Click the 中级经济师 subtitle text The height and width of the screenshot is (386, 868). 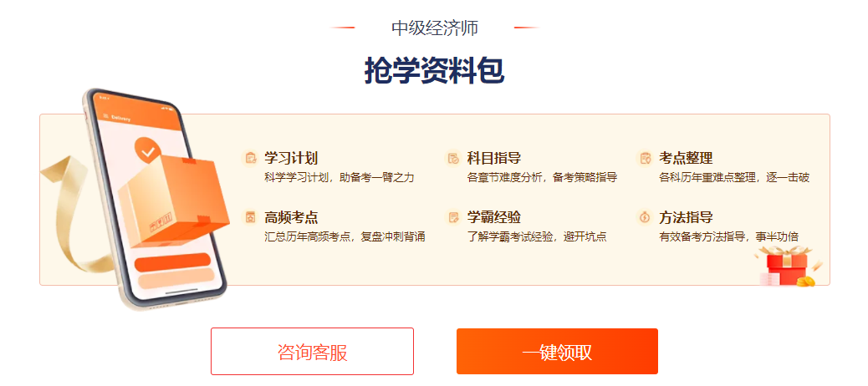434,28
